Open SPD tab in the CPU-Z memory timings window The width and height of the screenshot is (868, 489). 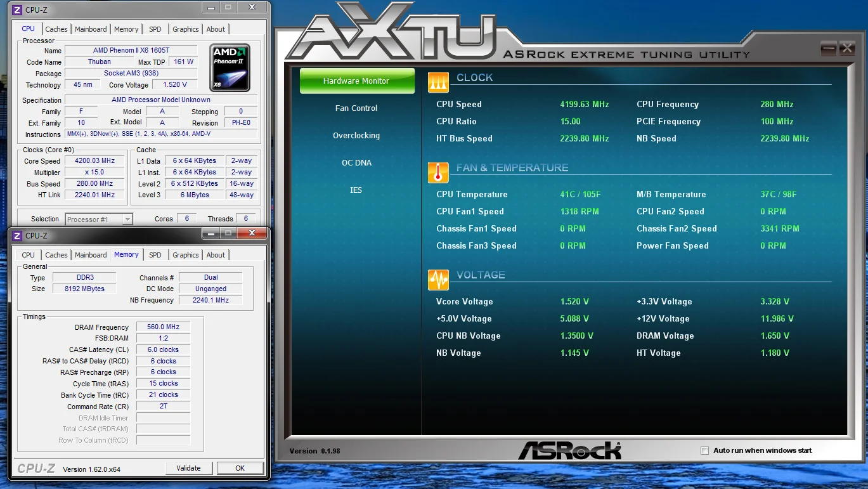click(155, 255)
